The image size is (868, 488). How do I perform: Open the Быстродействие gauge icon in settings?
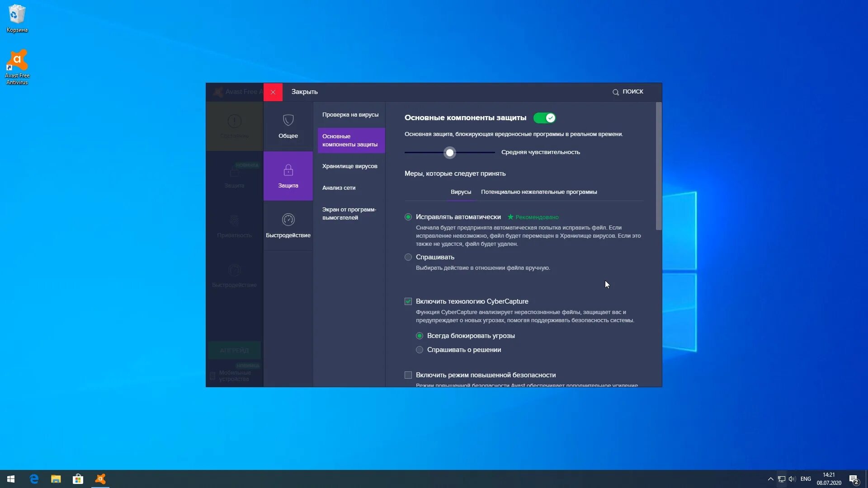[x=288, y=220]
